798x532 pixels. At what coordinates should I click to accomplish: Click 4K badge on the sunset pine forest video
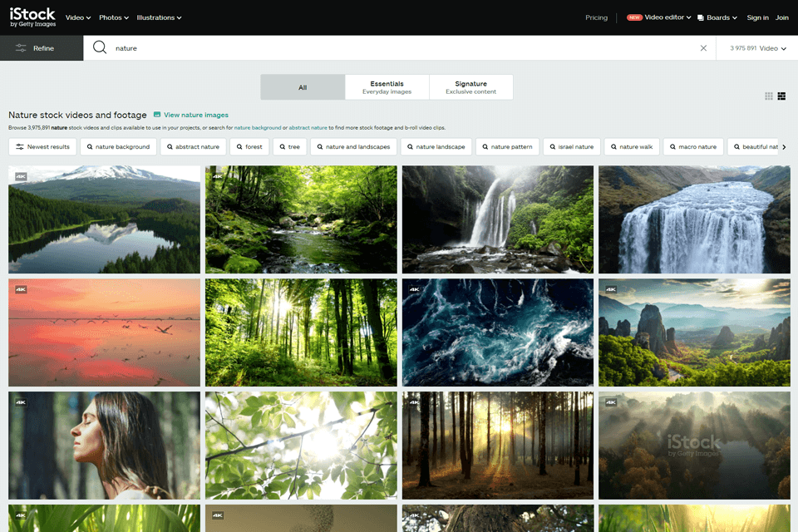(x=414, y=402)
